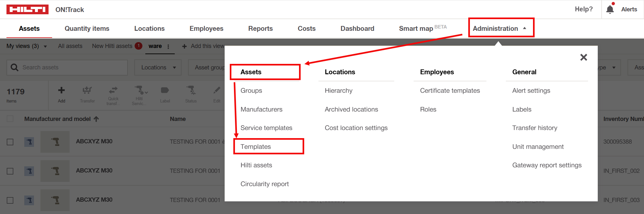Expand the My views (3) dropdown
Screen dimensions: 644x214
(27, 46)
